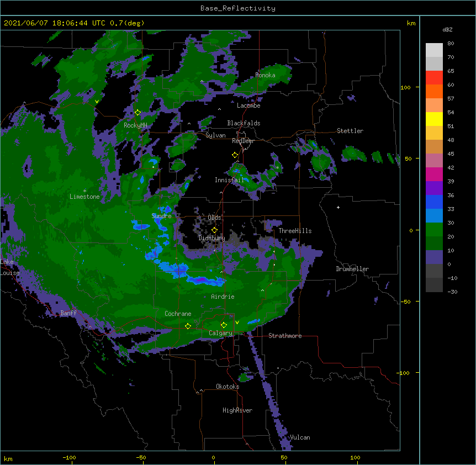Select the blue 33-36 dBZ legend swatch
Screen dimensions: 476x465
pos(434,202)
